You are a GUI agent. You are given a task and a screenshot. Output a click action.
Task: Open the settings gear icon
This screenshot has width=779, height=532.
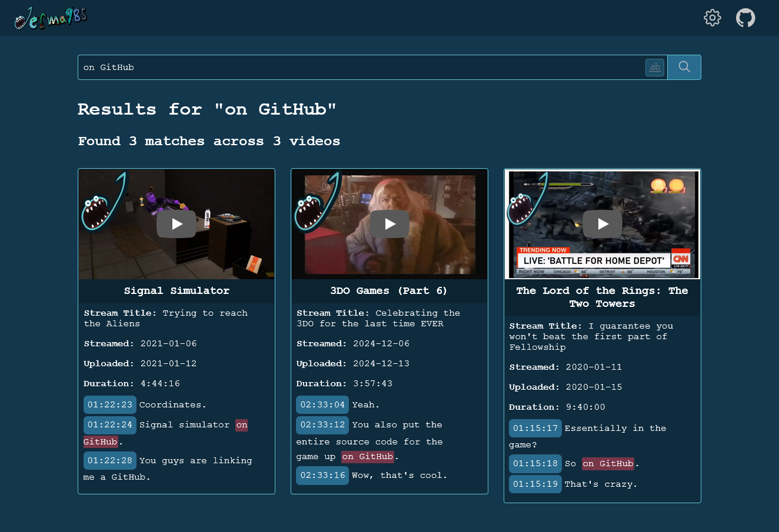(712, 18)
